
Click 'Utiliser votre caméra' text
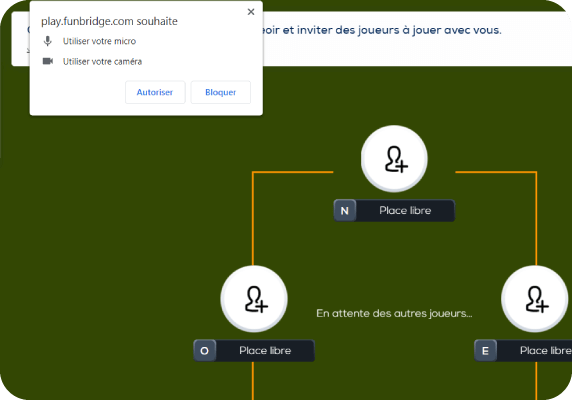click(102, 62)
